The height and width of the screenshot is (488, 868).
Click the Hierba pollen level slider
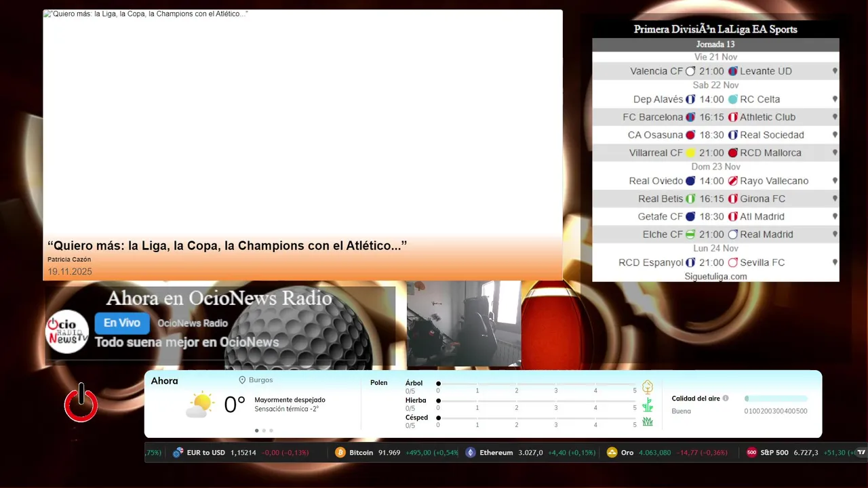coord(537,401)
